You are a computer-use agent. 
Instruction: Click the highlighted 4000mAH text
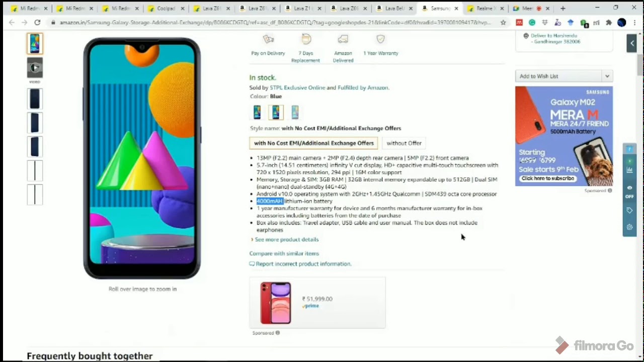[x=270, y=201]
